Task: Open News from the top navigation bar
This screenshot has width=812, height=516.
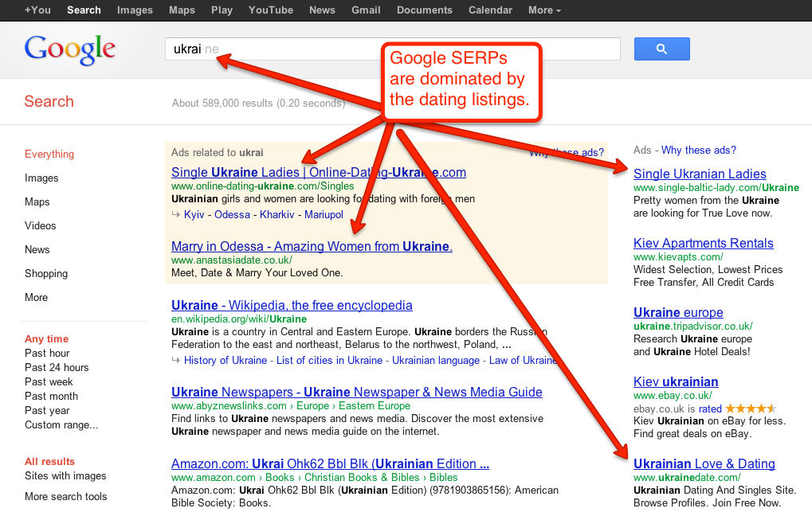Action: (x=322, y=10)
